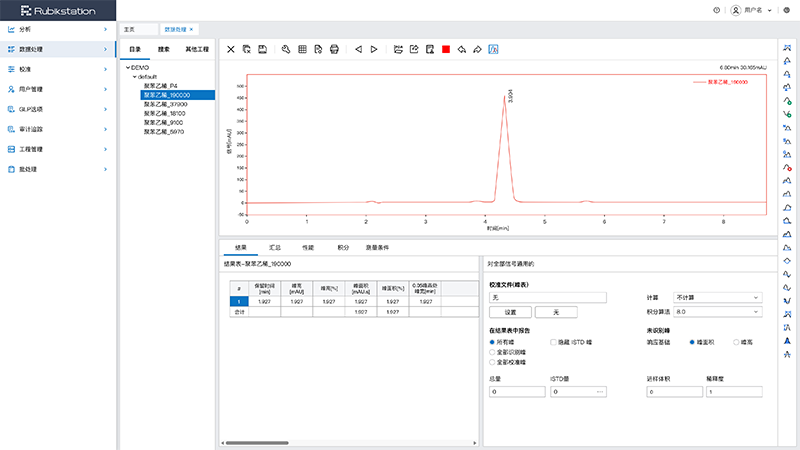The width and height of the screenshot is (800, 450).
Task: Click the save icon in the chromatogram toolbar
Action: 262,48
